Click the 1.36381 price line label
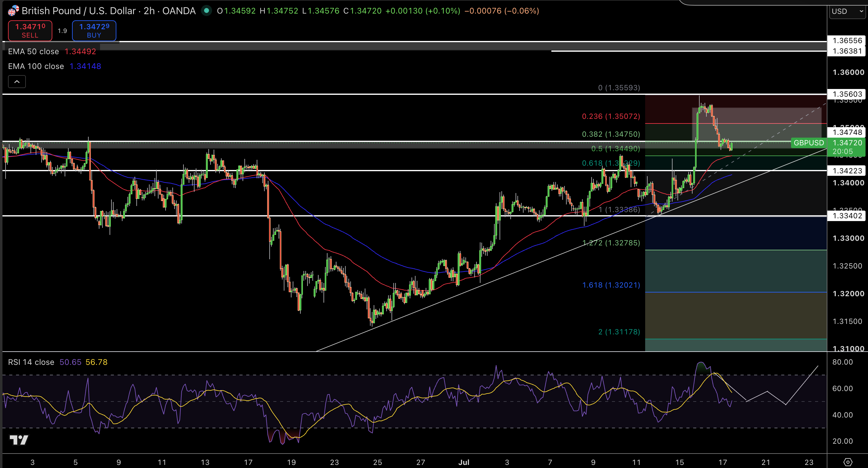Image resolution: width=868 pixels, height=468 pixels. (847, 51)
